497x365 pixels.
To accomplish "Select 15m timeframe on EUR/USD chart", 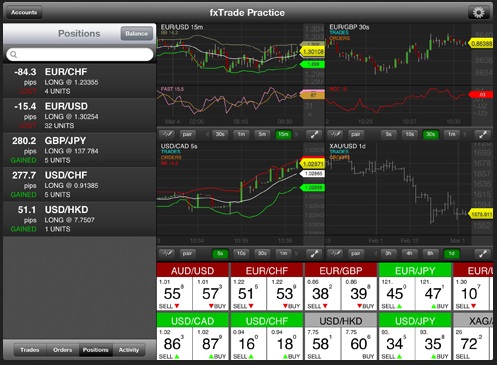I will pos(283,134).
